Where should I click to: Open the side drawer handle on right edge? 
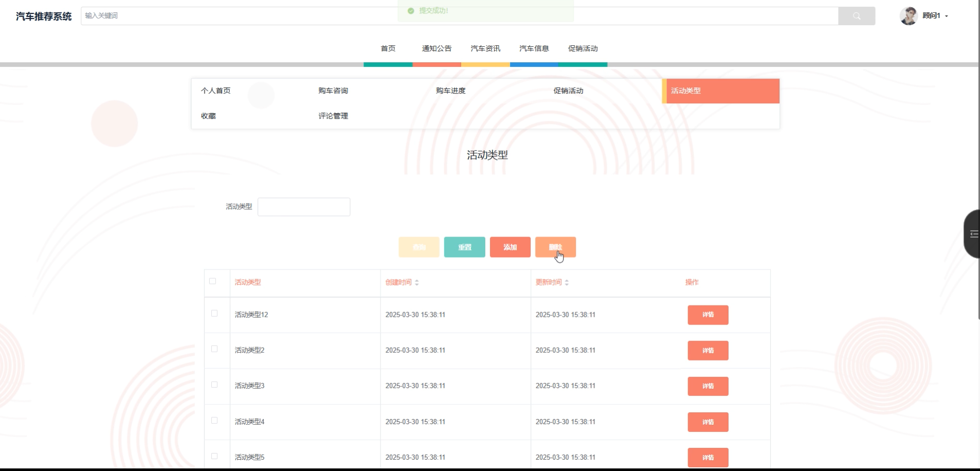(x=972, y=234)
